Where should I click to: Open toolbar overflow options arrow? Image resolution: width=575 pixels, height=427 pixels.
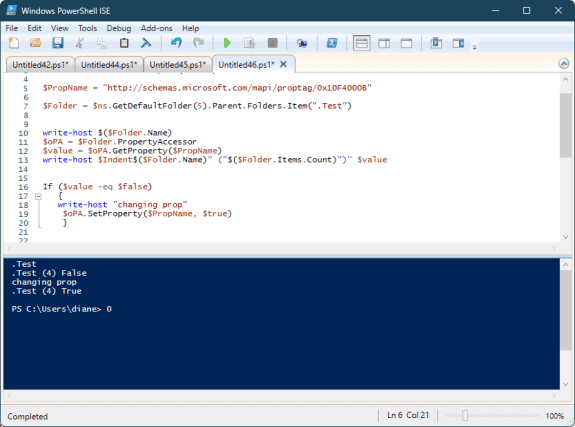[x=474, y=47]
